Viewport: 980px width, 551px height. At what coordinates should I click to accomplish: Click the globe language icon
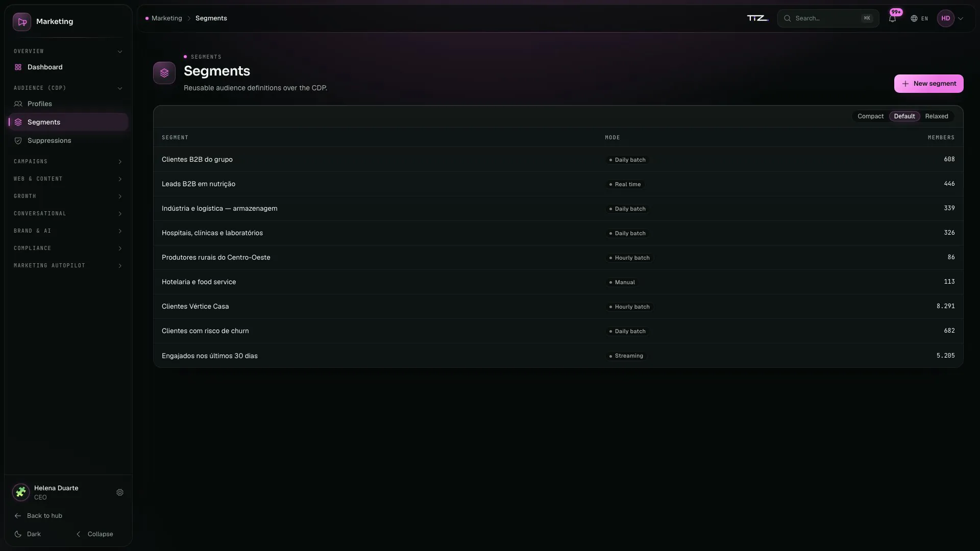(914, 18)
